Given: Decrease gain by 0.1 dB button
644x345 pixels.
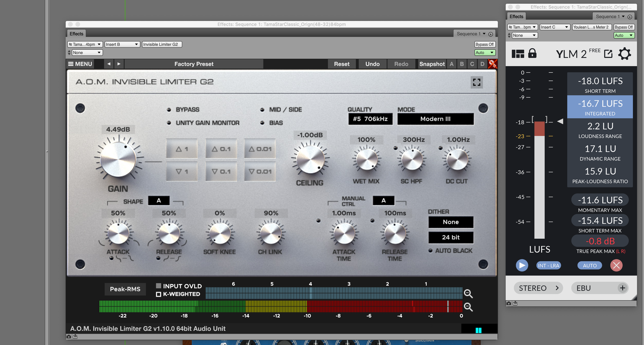Looking at the screenshot, I should coord(221,172).
